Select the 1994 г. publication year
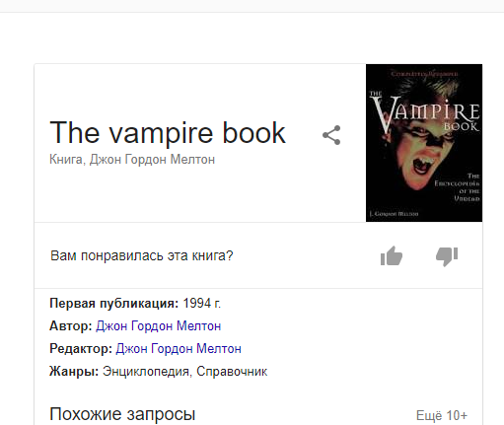The image size is (504, 425). (x=201, y=303)
